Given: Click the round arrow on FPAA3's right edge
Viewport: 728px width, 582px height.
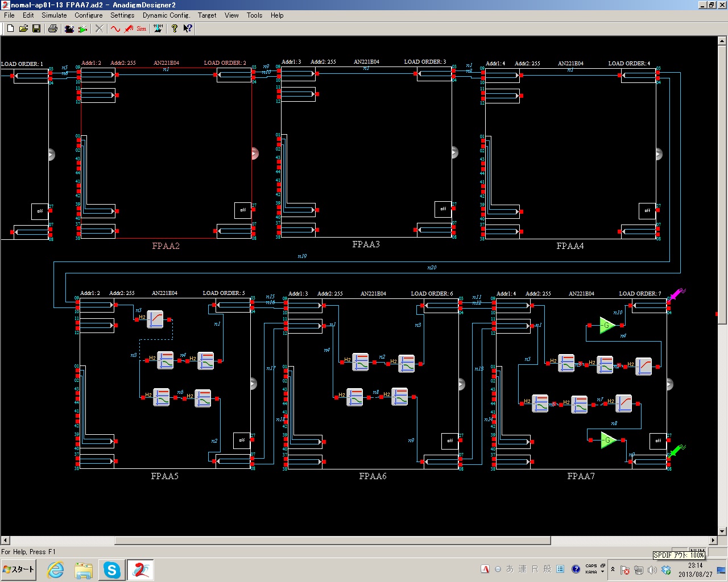Looking at the screenshot, I should click(454, 152).
